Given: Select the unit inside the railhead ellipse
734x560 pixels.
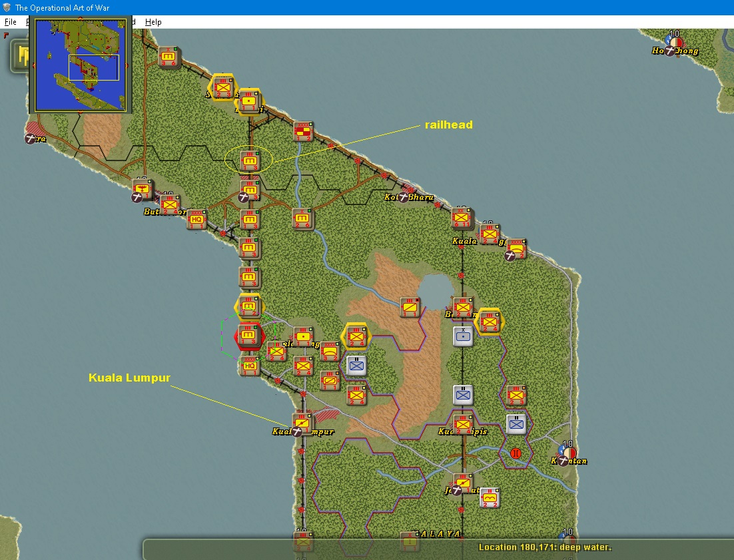Looking at the screenshot, I should (x=249, y=161).
